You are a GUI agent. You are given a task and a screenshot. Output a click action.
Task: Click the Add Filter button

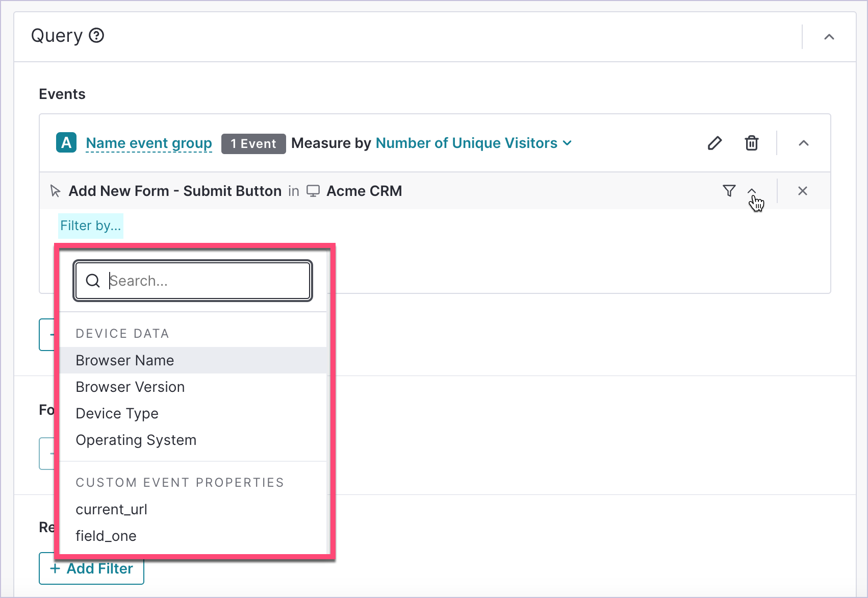(x=92, y=568)
